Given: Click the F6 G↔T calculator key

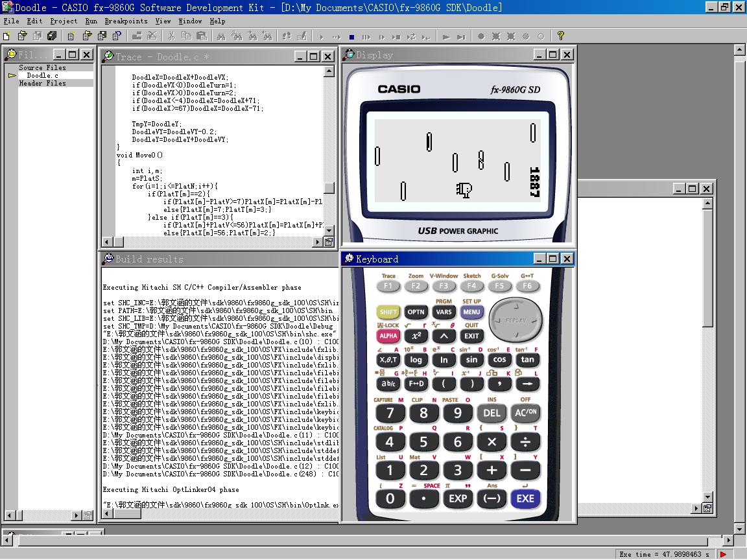Looking at the screenshot, I should (x=527, y=286).
